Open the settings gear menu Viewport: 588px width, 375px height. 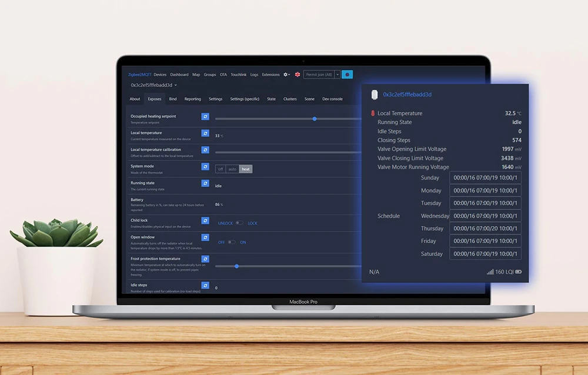[x=286, y=75]
